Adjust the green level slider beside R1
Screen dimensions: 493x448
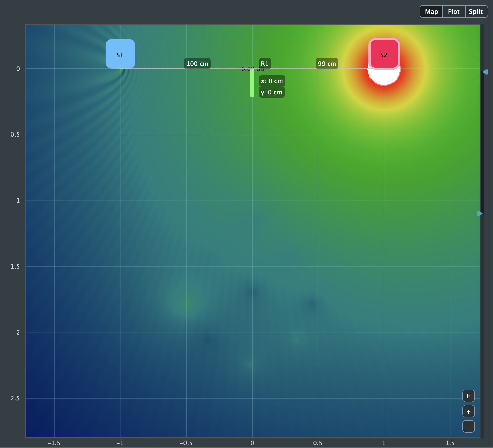pos(252,83)
